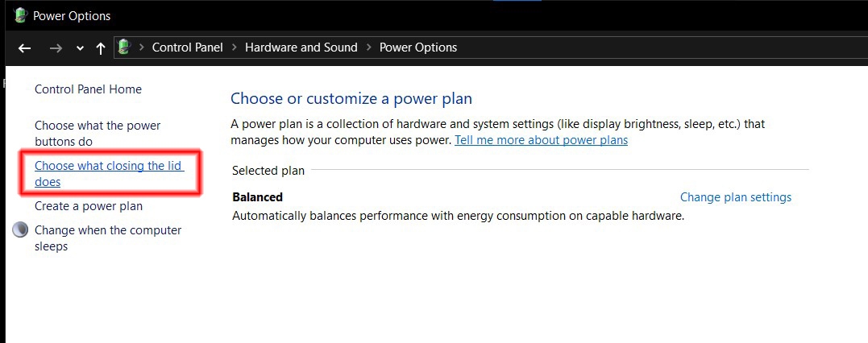The width and height of the screenshot is (868, 343).
Task: Open the recent locations dropdown chevron
Action: point(81,48)
